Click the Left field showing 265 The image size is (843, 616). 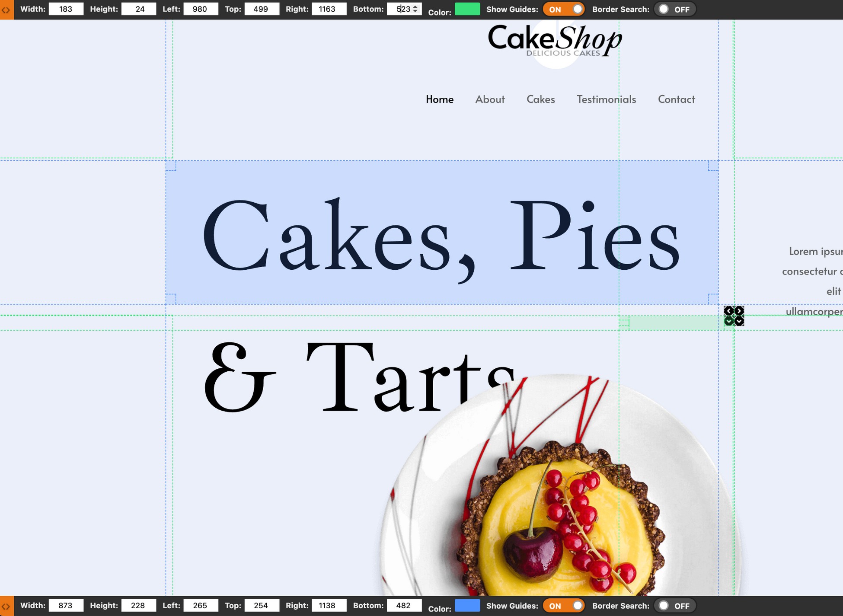click(201, 606)
